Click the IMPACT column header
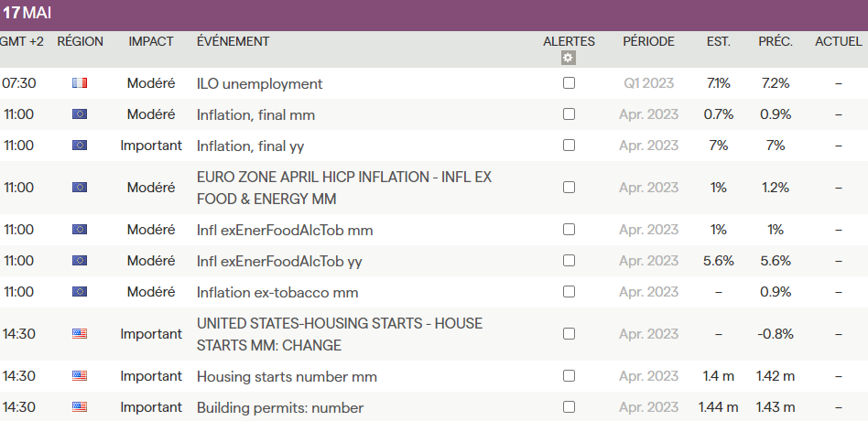 point(151,41)
